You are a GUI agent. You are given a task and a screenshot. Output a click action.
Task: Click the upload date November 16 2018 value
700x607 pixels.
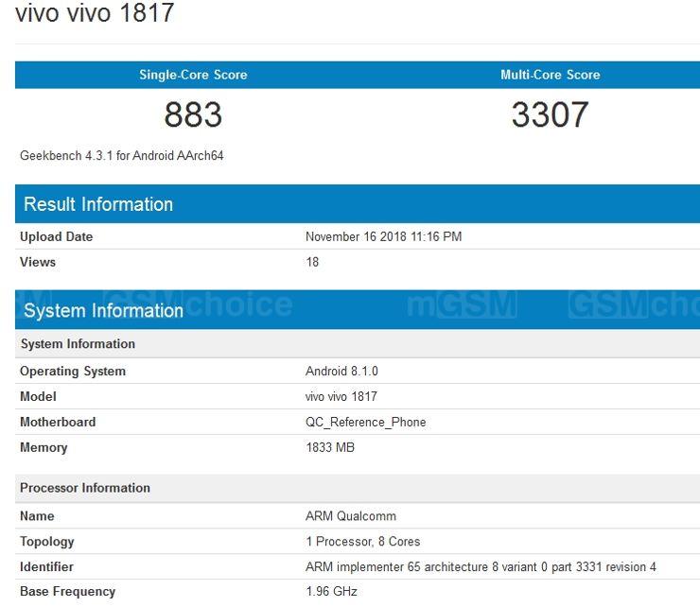click(x=383, y=236)
